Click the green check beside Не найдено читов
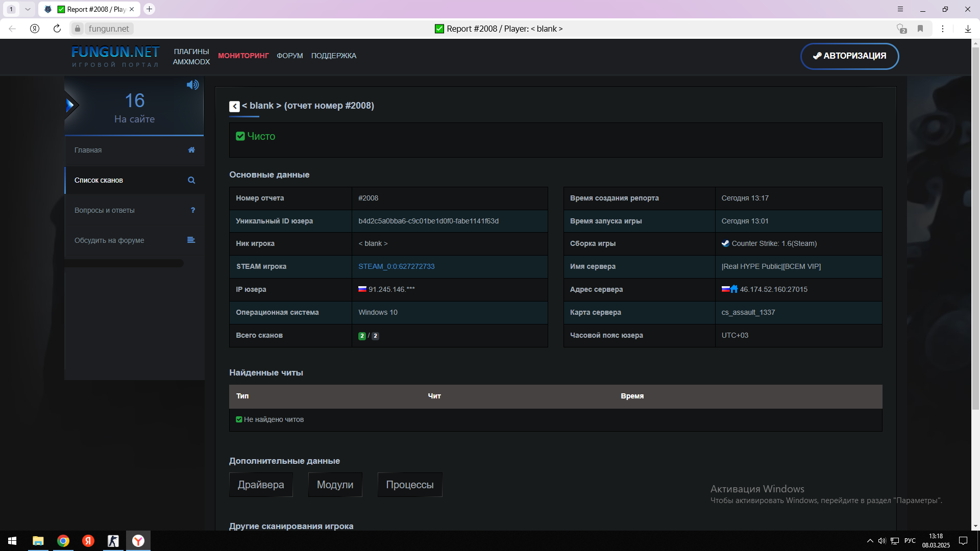980x551 pixels. pyautogui.click(x=239, y=419)
